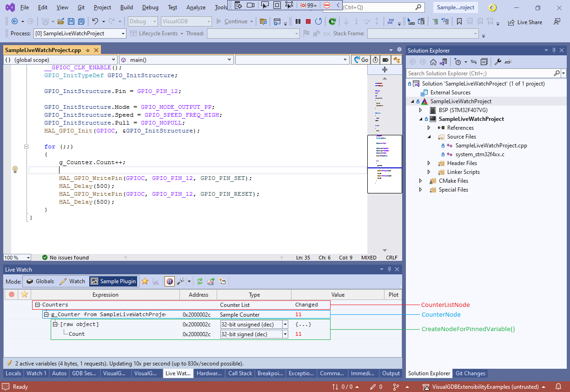Screen dimensions: 570x392
Task: Toggle the red breakpoint column header in Live Watch
Action: (x=12, y=294)
